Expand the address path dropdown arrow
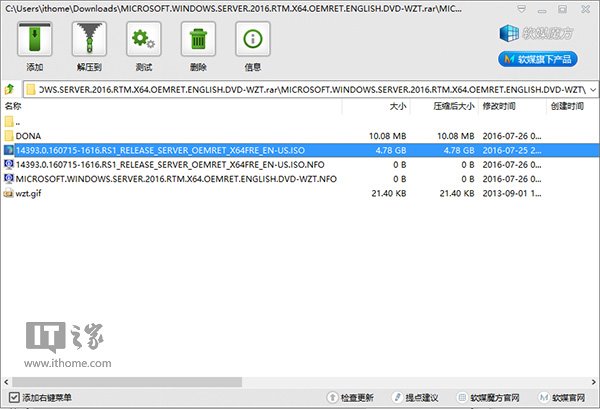Image resolution: width=600 pixels, height=409 pixels. 591,89
